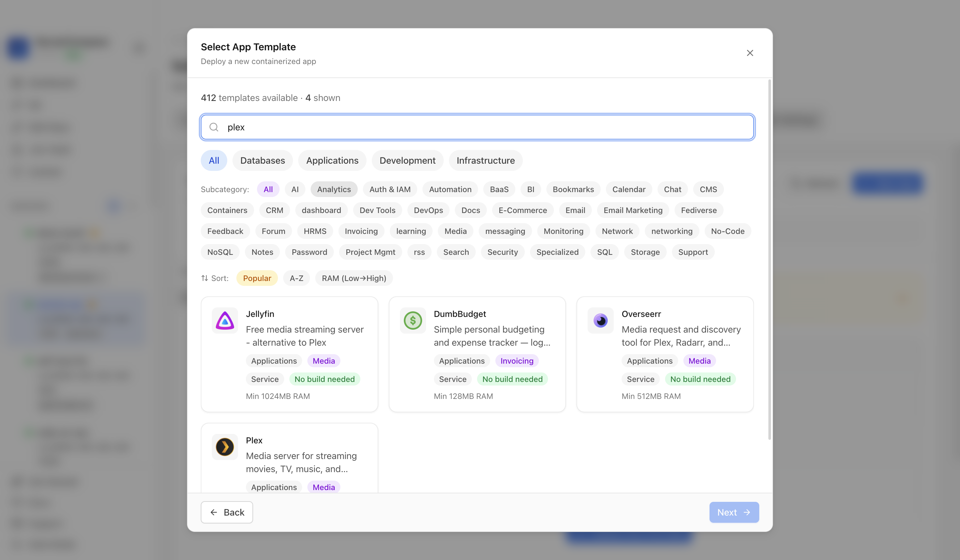Viewport: 960px width, 560px height.
Task: Filter by Forum subcategory
Action: tap(273, 231)
